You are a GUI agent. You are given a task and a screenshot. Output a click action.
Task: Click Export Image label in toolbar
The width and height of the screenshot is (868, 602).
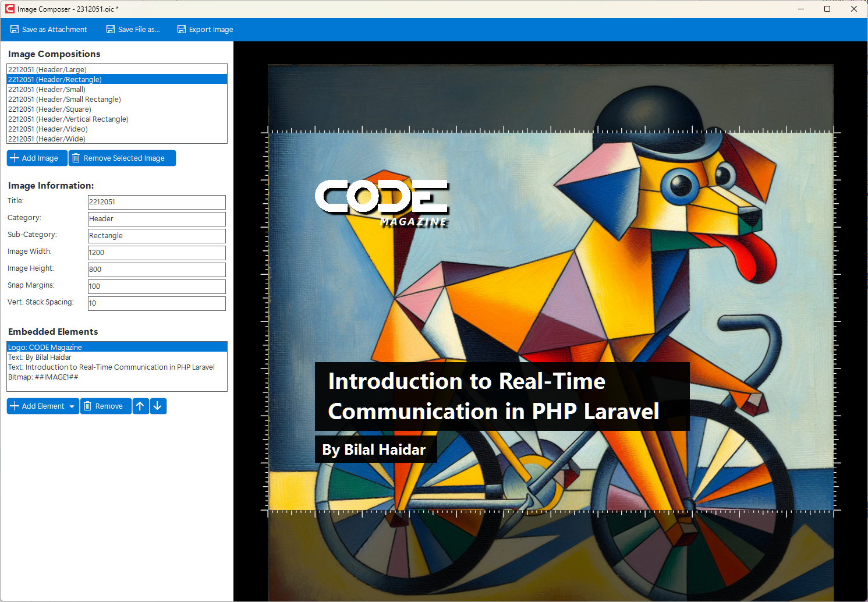[211, 30]
